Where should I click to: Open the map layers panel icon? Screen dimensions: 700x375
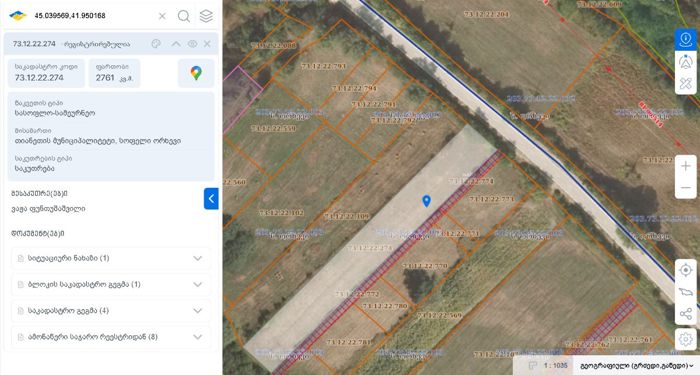tap(206, 16)
